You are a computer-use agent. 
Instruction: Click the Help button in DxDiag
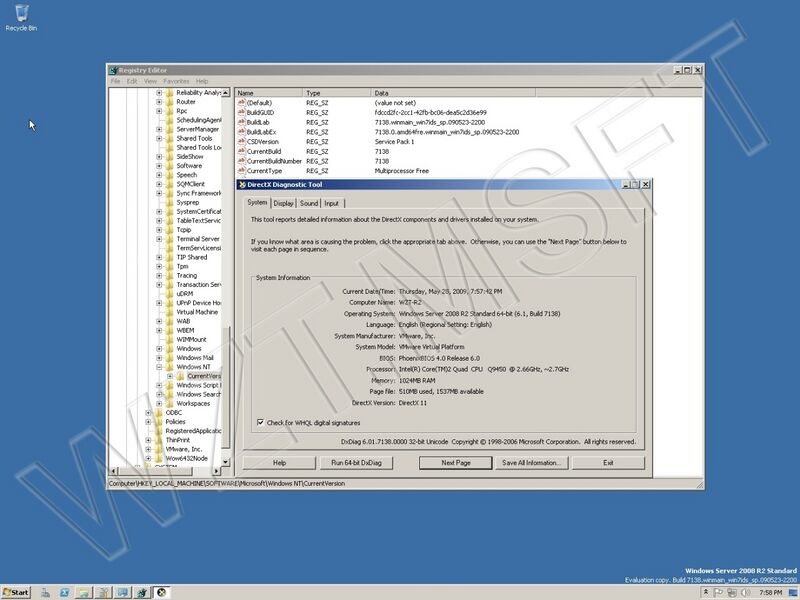[x=279, y=463]
